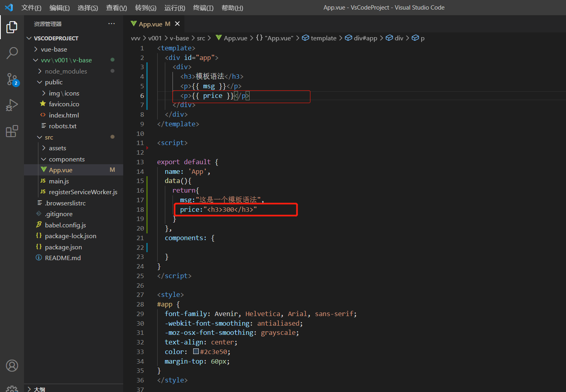
Task: Open the 帮助(H) menu
Action: 232,8
